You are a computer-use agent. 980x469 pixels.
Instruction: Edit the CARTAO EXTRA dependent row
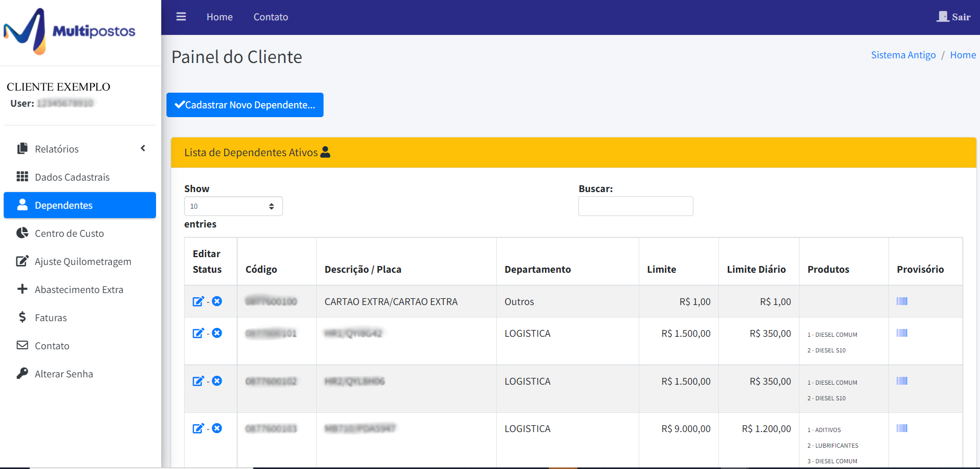click(x=198, y=301)
